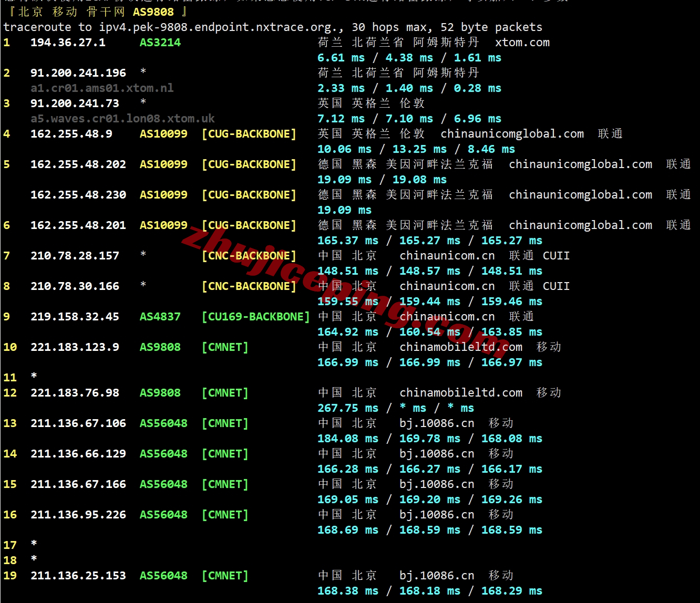The width and height of the screenshot is (700, 603).
Task: Click IP address 162.255.48.202
Action: [78, 164]
